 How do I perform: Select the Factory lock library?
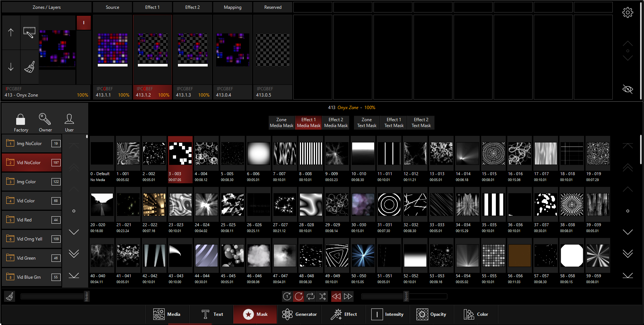click(21, 122)
